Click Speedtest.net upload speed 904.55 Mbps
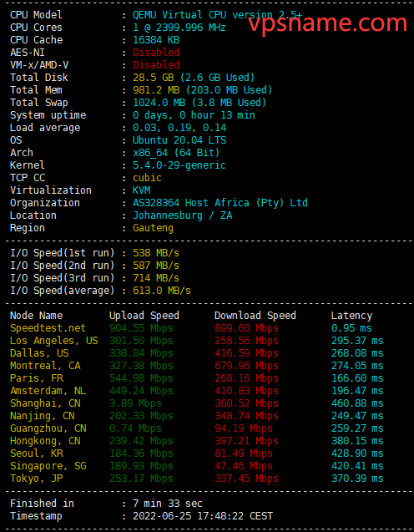The image size is (414, 532). coord(141,328)
